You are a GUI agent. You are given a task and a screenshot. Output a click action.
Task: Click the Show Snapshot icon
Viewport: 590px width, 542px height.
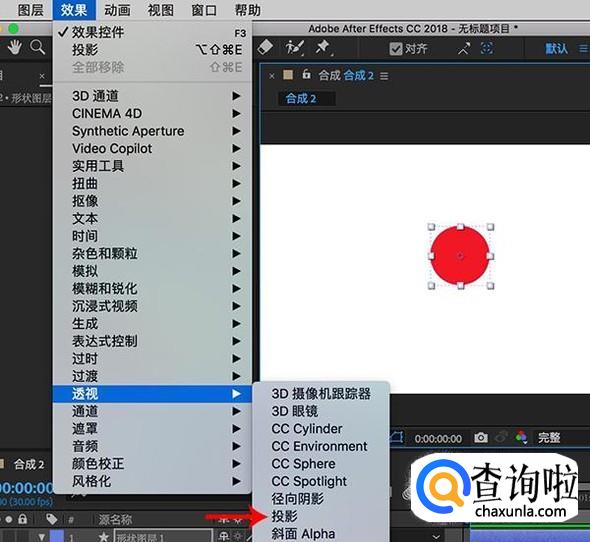(x=501, y=438)
